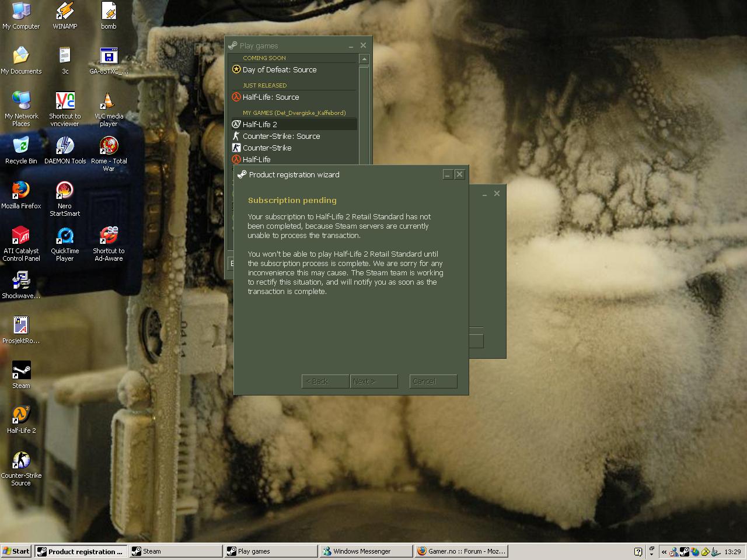Launch DAEMON Tools icon
The width and height of the screenshot is (747, 560).
pos(65,150)
